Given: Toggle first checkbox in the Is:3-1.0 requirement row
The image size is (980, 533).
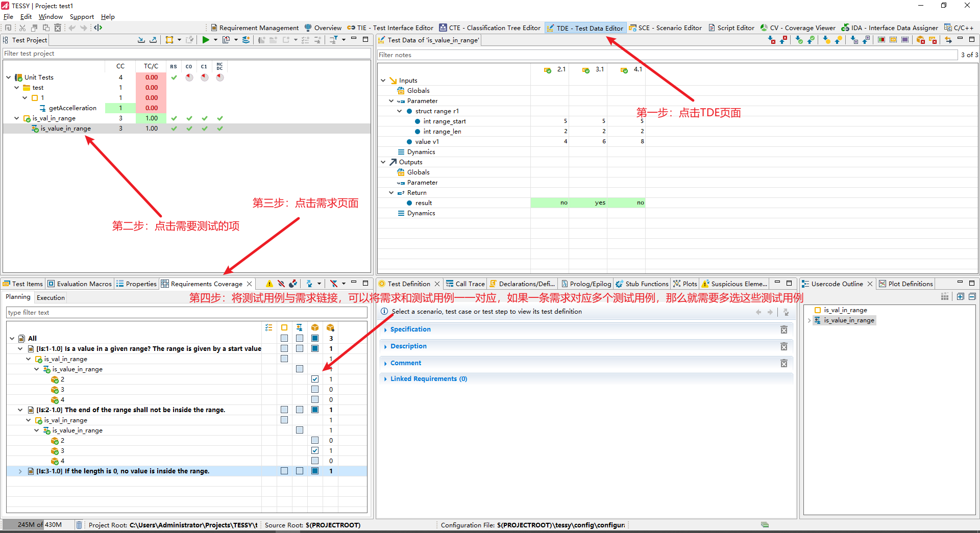Looking at the screenshot, I should [284, 471].
